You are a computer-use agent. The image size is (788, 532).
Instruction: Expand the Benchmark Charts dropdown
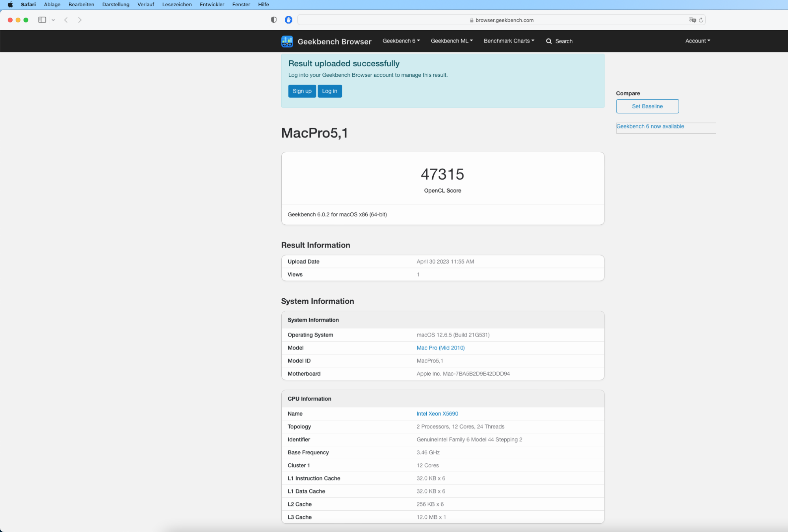[x=509, y=41]
